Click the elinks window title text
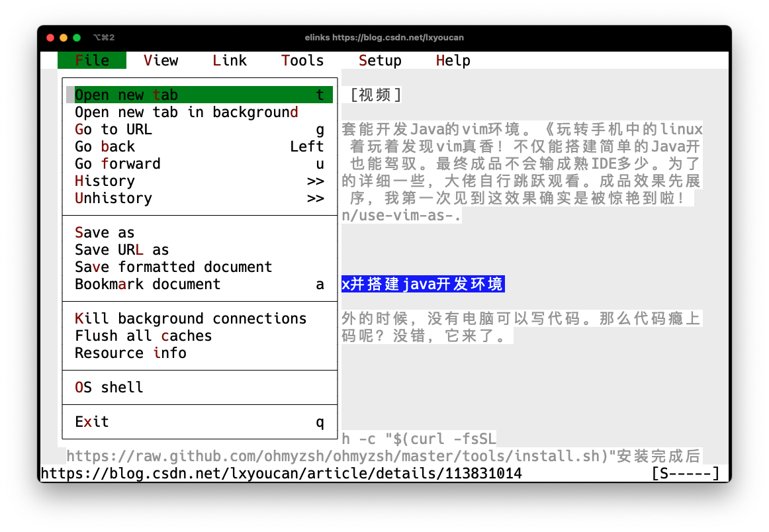The width and height of the screenshot is (769, 532). 384,37
